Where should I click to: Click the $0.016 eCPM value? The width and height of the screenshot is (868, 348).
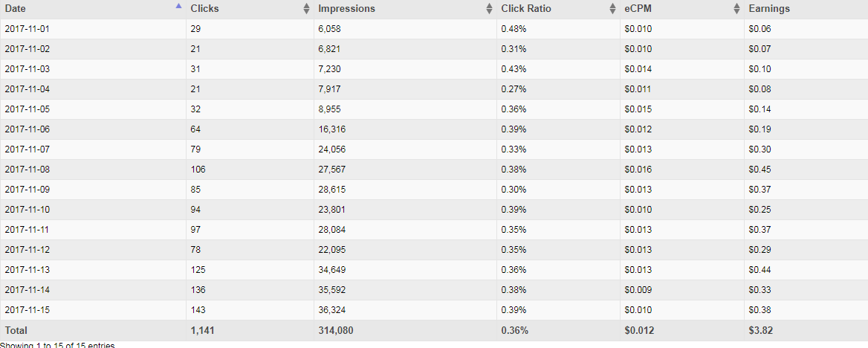(638, 170)
